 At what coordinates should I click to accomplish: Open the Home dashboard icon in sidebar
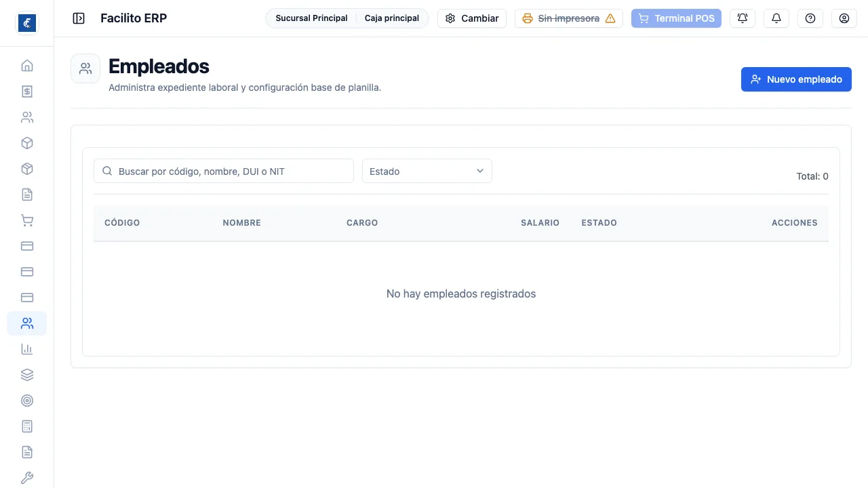point(27,66)
